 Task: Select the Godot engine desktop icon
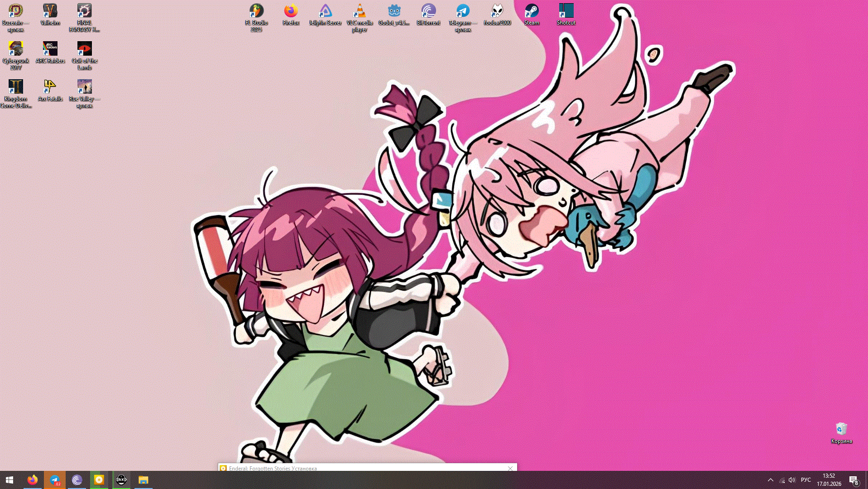[394, 14]
